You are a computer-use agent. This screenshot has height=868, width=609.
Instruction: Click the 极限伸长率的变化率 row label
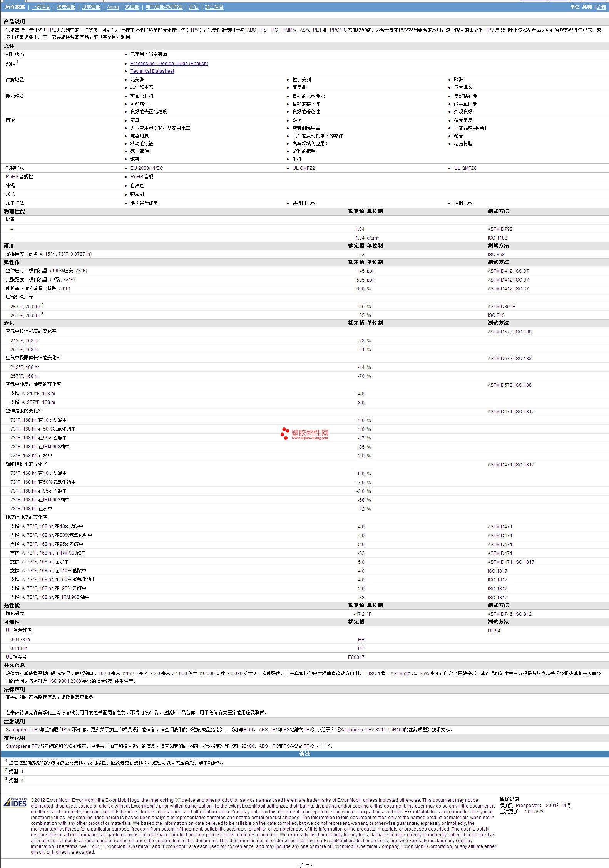[26, 464]
